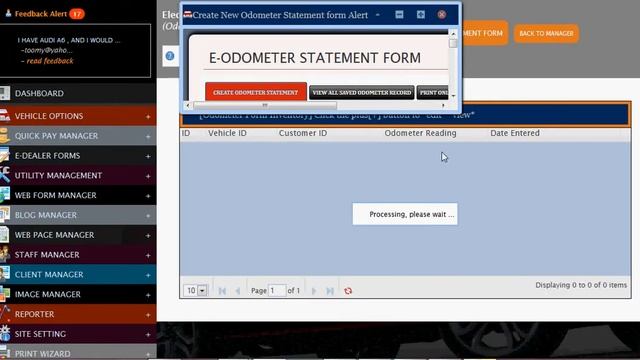The image size is (640, 360).
Task: Go to last page in grid pager
Action: (330, 291)
